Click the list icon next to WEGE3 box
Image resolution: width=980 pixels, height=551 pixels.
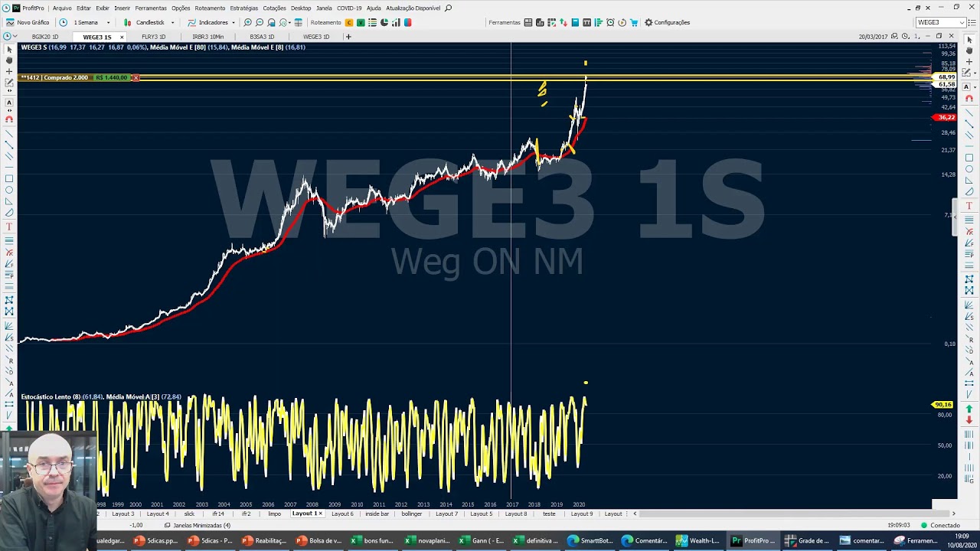(x=974, y=22)
